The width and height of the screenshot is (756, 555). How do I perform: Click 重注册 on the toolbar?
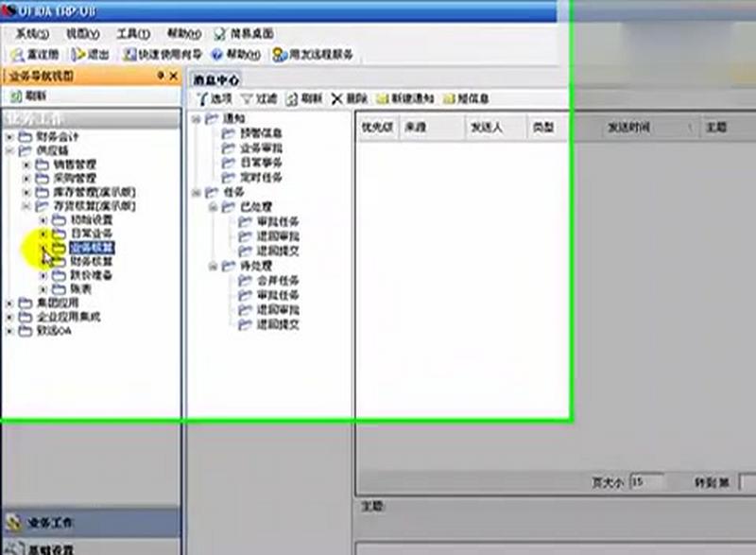click(x=38, y=54)
